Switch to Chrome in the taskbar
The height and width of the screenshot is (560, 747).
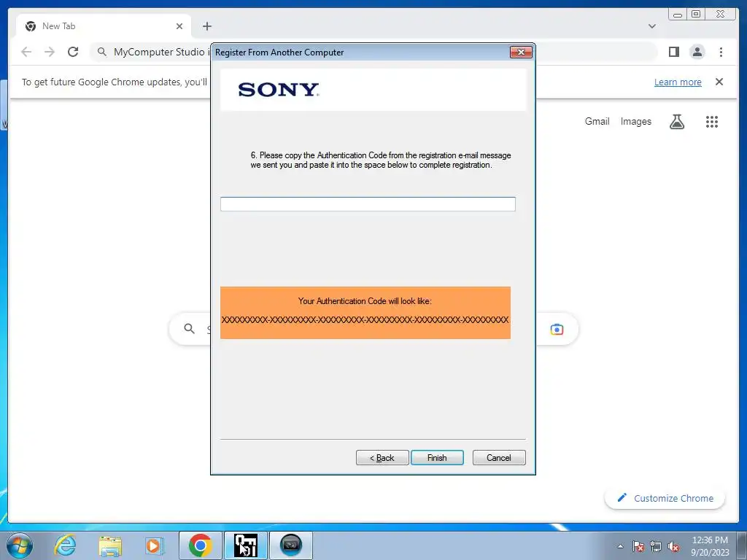[x=200, y=545]
